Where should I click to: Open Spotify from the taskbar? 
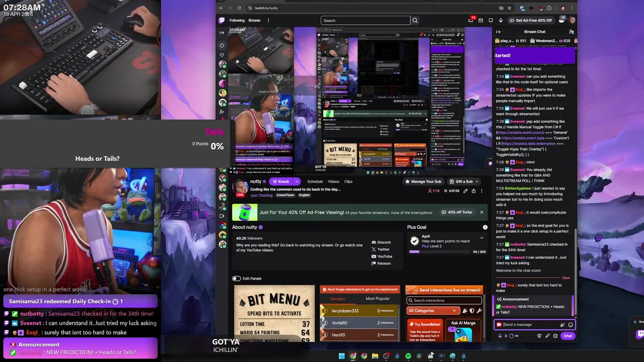coord(408,356)
